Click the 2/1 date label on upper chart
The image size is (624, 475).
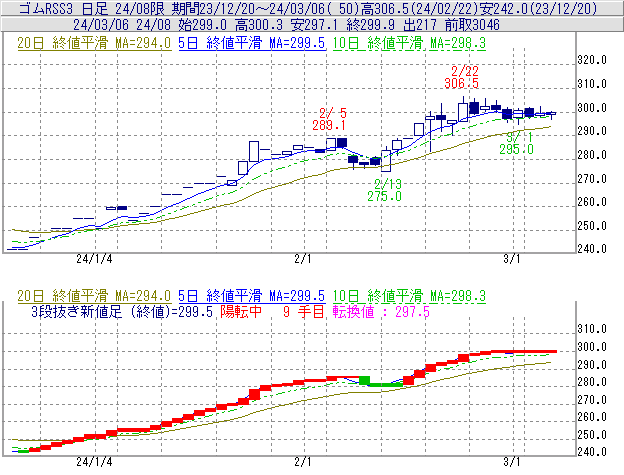(303, 259)
